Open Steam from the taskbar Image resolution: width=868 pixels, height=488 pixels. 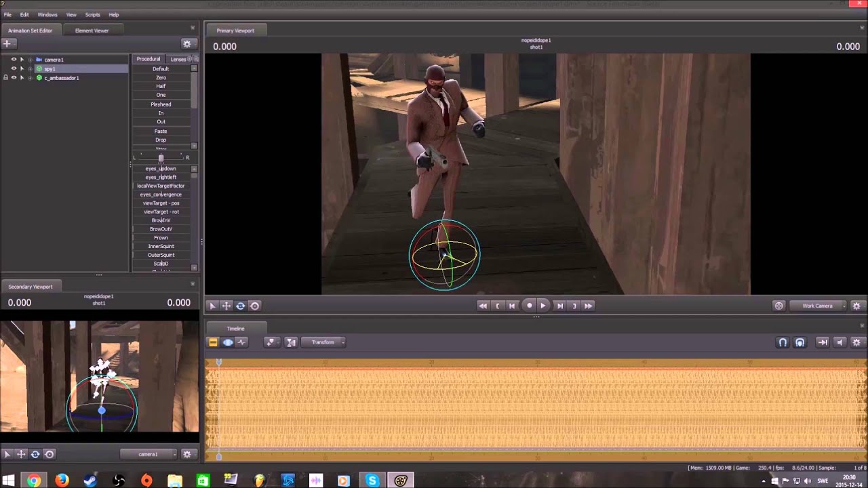click(90, 481)
